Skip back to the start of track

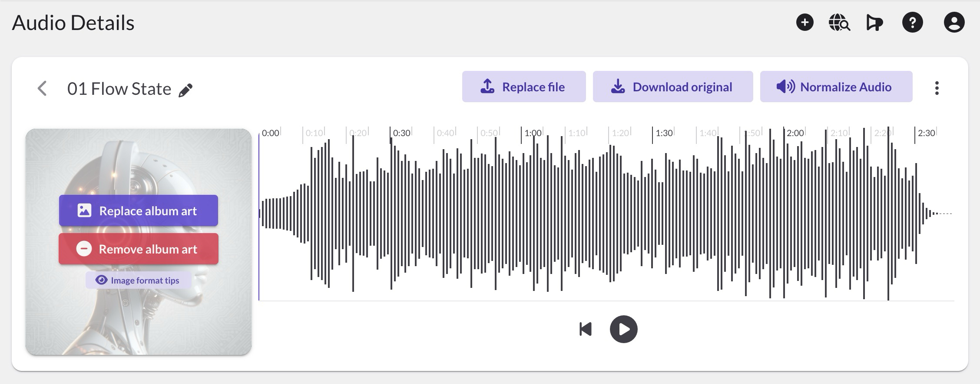[586, 329]
